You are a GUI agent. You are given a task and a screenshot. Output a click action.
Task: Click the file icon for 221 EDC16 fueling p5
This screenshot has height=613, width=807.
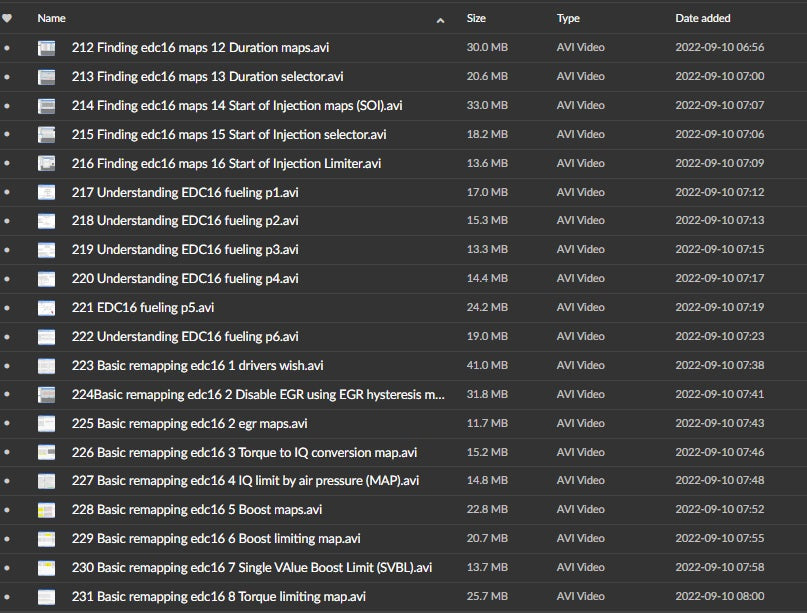coord(47,308)
